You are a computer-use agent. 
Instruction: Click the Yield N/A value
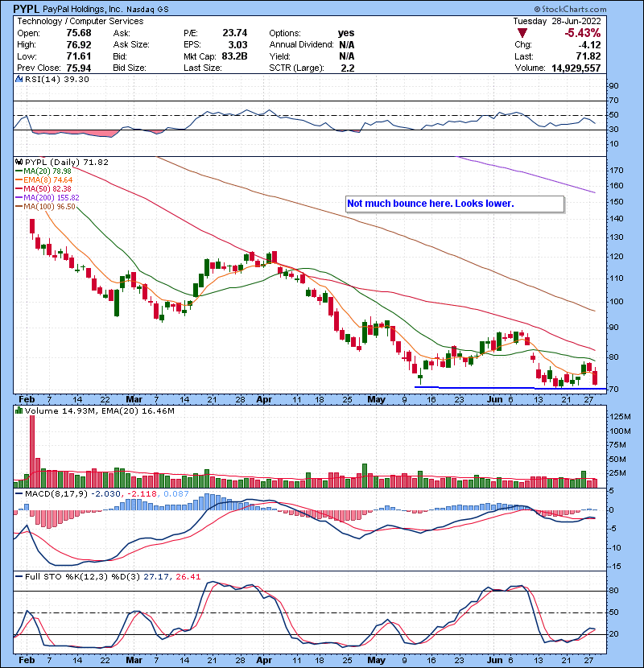pos(346,56)
